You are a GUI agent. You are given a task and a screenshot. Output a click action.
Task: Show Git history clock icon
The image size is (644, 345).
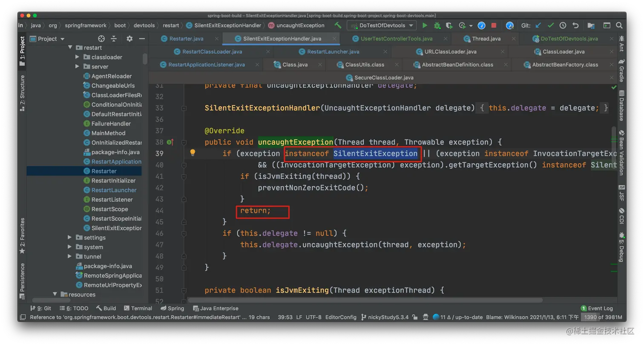pyautogui.click(x=563, y=26)
